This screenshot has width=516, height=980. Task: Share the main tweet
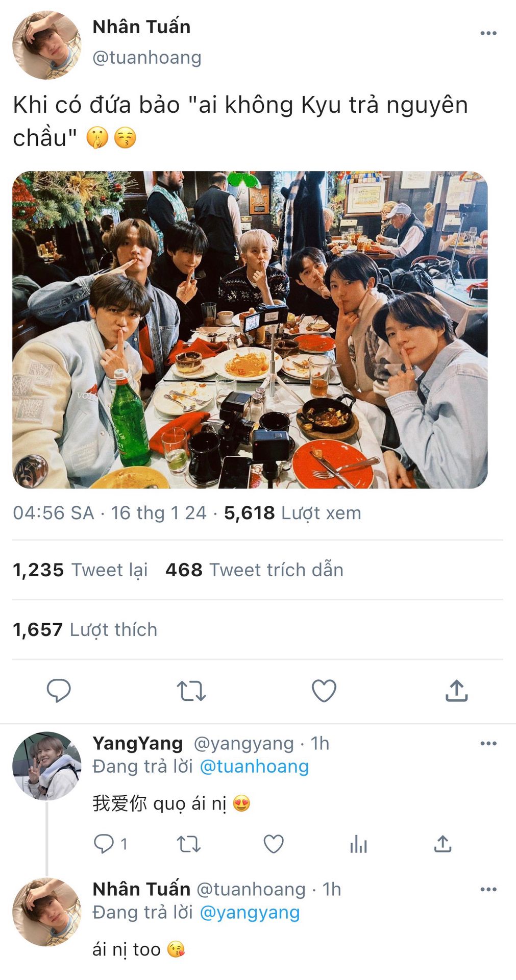click(457, 691)
